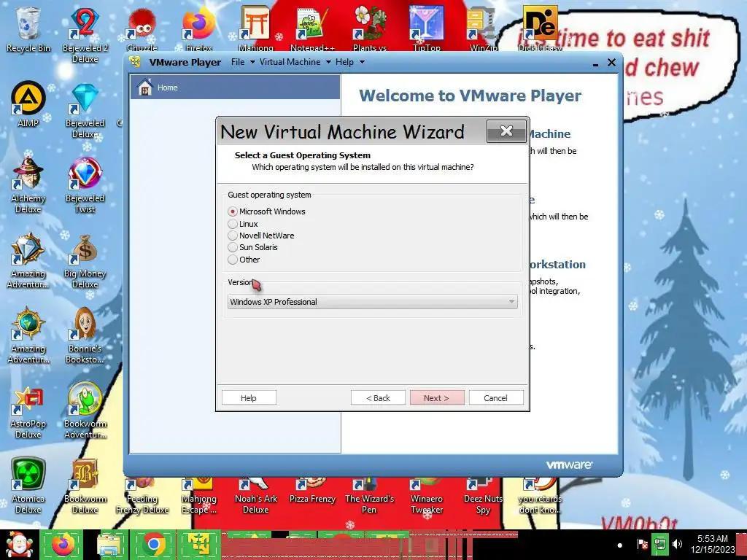The height and width of the screenshot is (560, 747).
Task: Launch Firefox from the desktop shortcut
Action: 199,29
